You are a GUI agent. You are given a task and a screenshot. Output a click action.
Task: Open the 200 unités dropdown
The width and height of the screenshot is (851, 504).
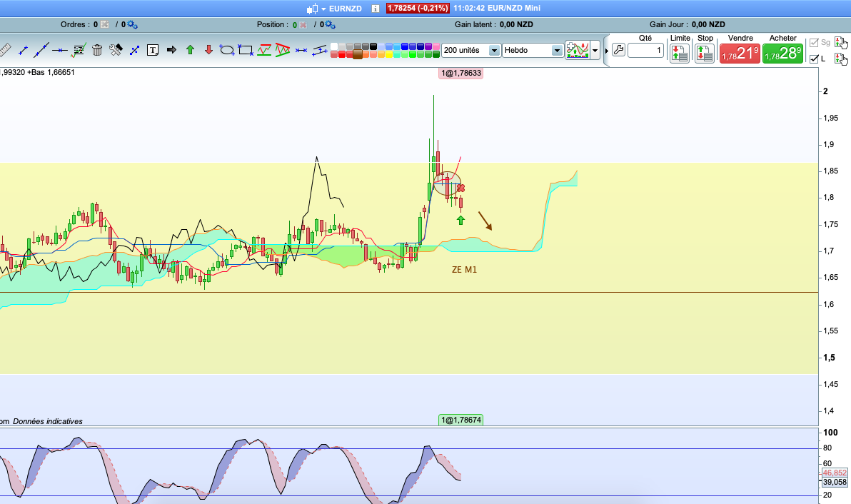471,50
